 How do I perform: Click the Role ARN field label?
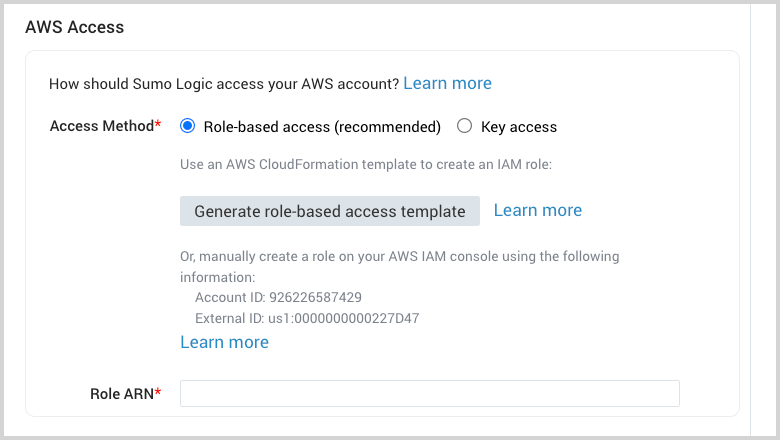pos(121,394)
